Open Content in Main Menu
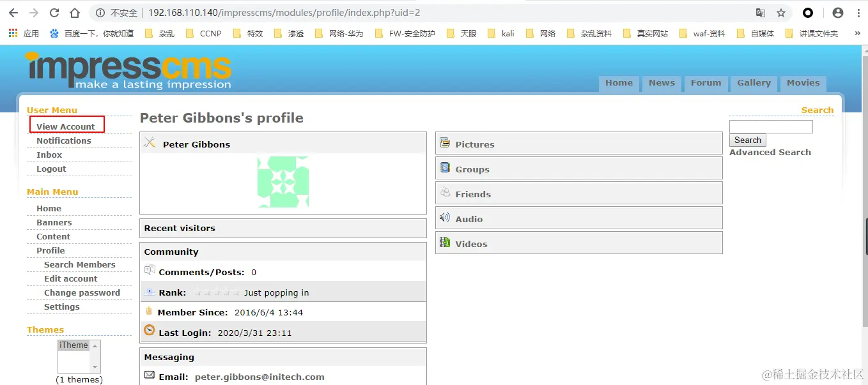This screenshot has height=385, width=868. [x=53, y=236]
